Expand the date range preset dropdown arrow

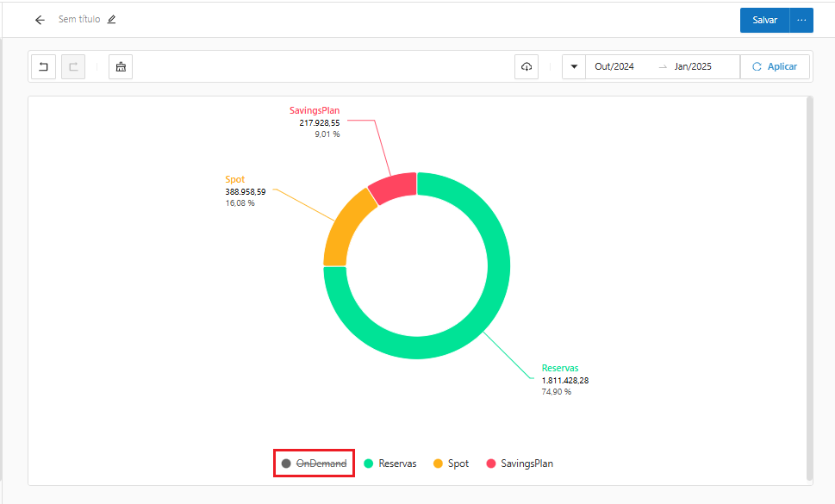click(574, 67)
